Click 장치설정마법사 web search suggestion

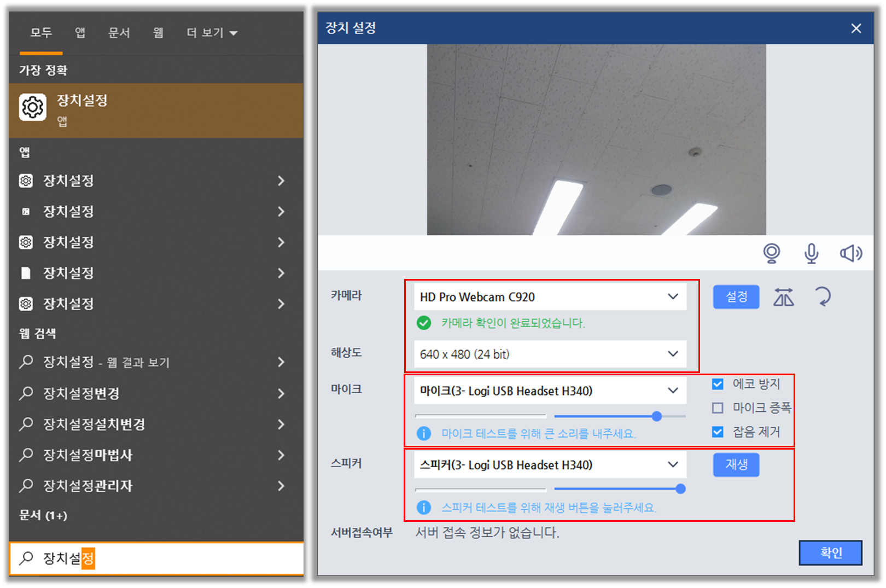(x=88, y=455)
